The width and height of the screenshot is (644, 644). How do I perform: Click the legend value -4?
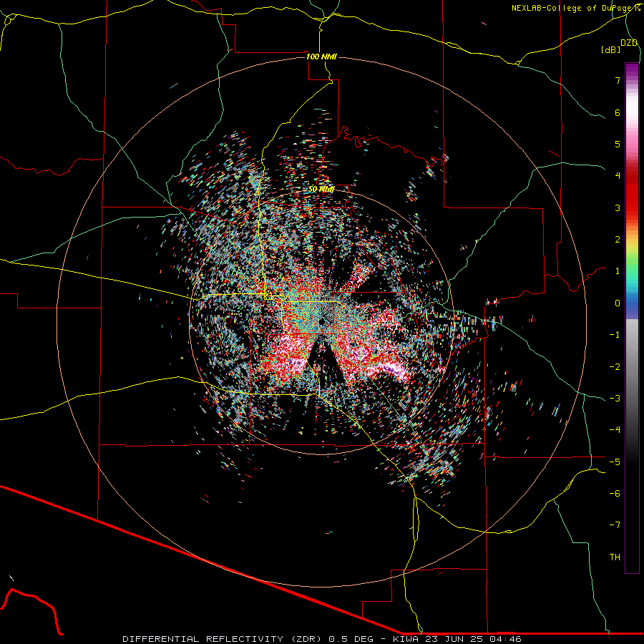point(615,429)
